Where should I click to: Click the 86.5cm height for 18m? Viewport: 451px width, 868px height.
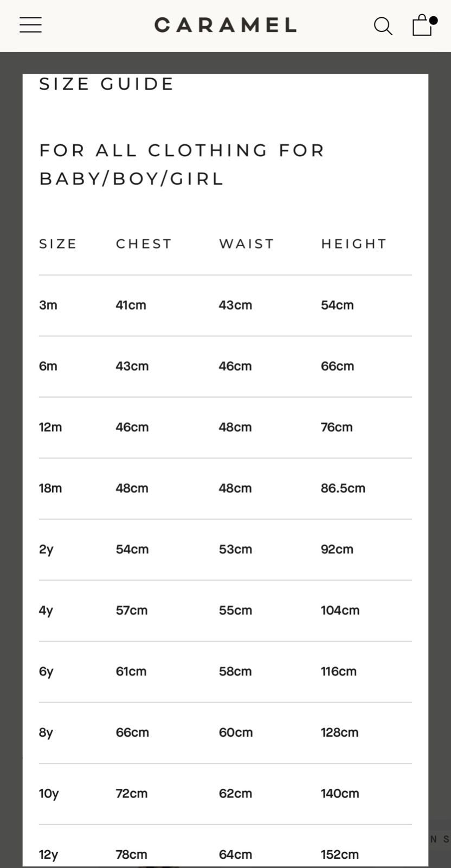[x=343, y=488]
